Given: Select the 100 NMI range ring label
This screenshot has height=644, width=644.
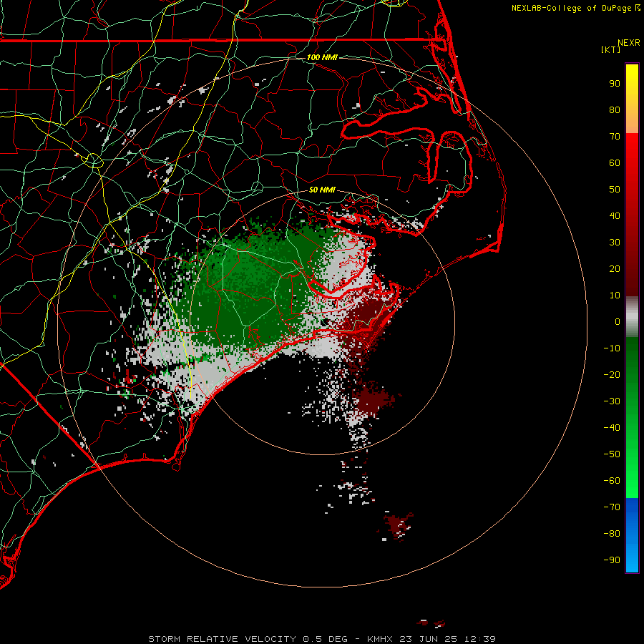Looking at the screenshot, I should tap(322, 57).
